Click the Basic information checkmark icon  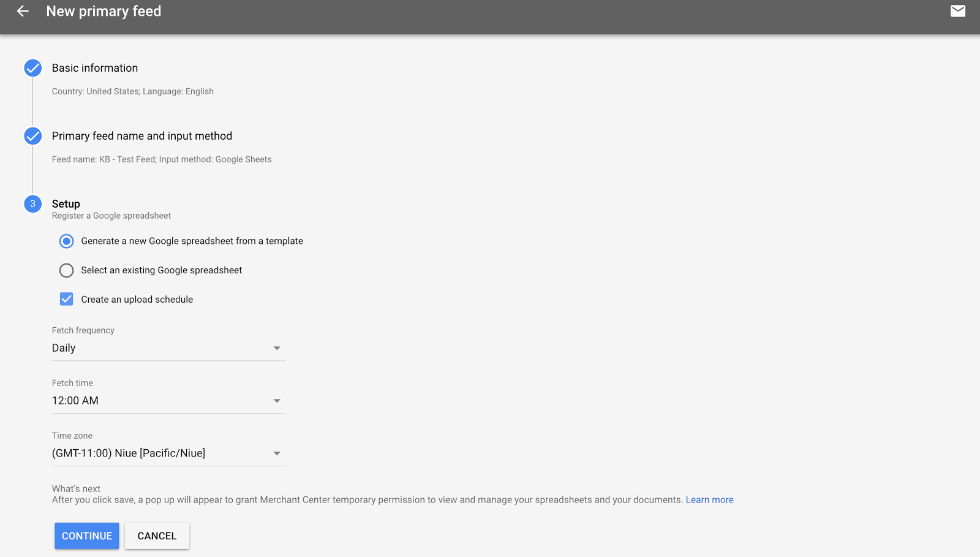[33, 68]
